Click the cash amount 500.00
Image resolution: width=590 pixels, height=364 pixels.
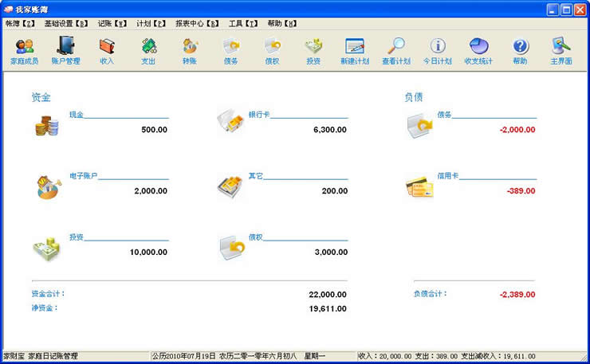(x=154, y=129)
